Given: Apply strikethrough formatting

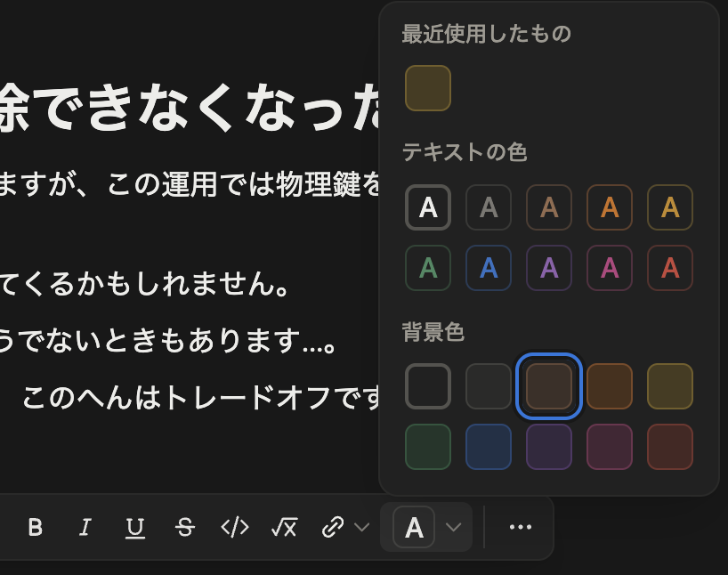Looking at the screenshot, I should [185, 528].
